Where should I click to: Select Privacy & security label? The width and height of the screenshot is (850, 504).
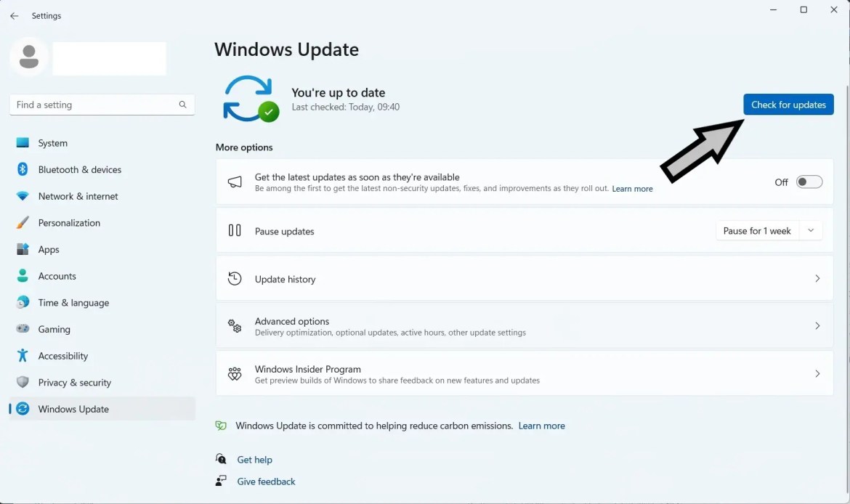(74, 382)
